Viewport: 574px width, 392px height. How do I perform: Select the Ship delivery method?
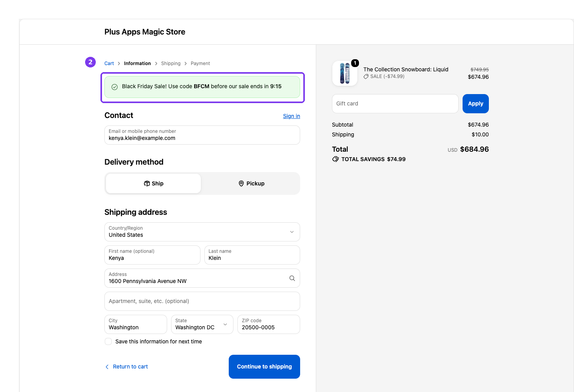[x=153, y=183]
